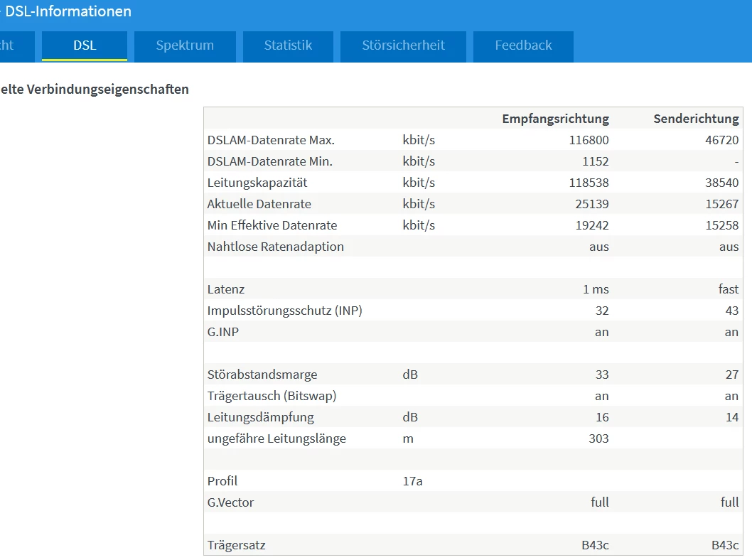This screenshot has height=560, width=752.
Task: Click the Störabstandsmarge row label
Action: pos(262,375)
